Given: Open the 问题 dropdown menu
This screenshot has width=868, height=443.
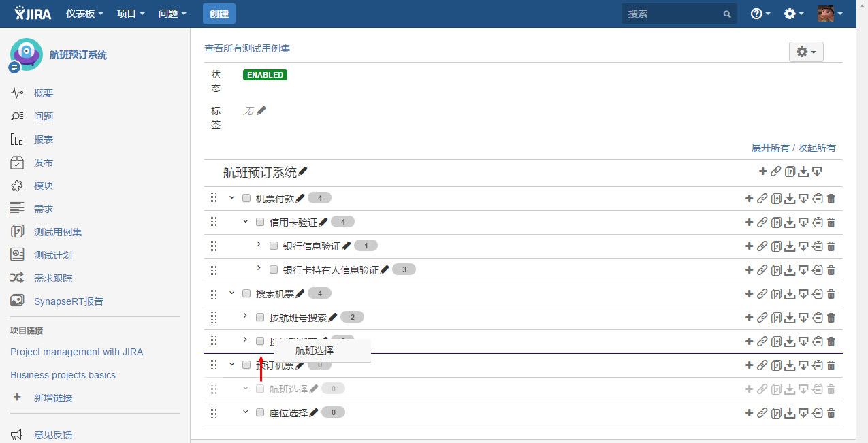Looking at the screenshot, I should [x=172, y=14].
